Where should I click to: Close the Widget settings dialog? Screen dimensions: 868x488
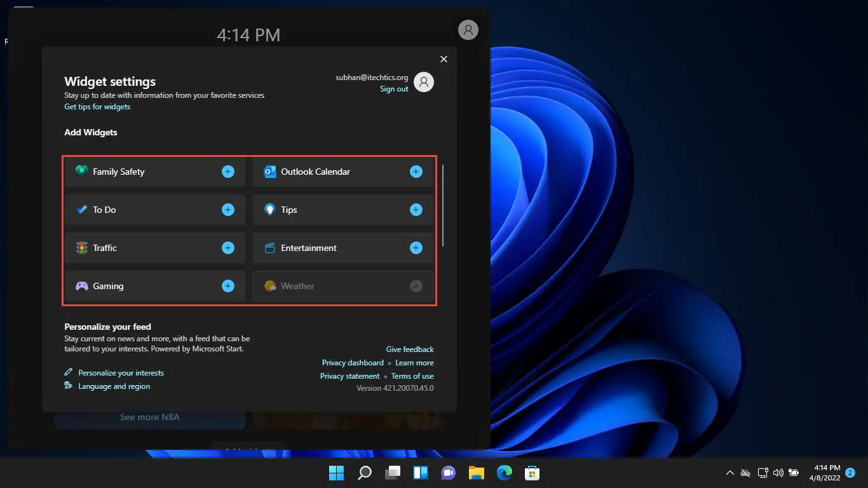(444, 59)
